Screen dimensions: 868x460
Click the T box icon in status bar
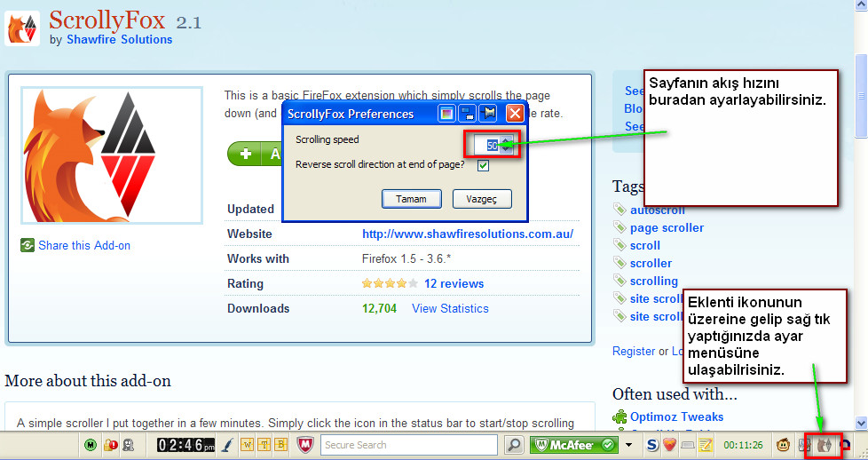pyautogui.click(x=264, y=445)
